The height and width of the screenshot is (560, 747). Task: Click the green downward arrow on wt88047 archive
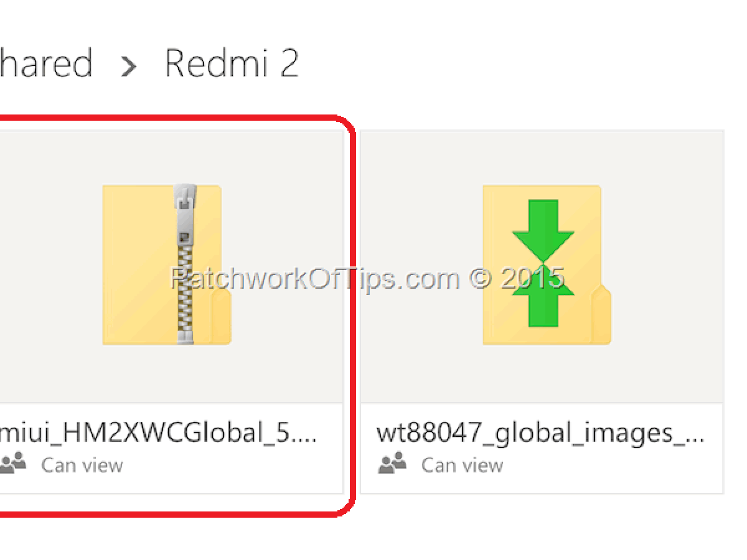(x=543, y=230)
